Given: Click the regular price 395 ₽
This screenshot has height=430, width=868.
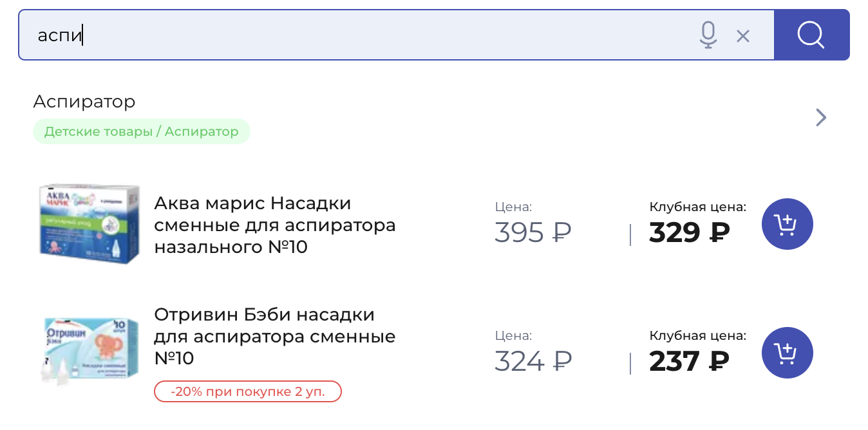Looking at the screenshot, I should [533, 232].
